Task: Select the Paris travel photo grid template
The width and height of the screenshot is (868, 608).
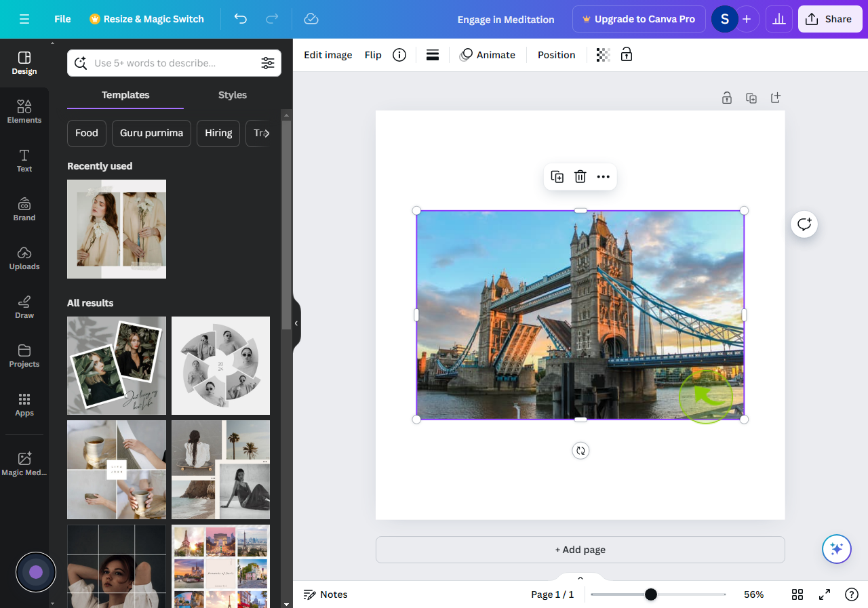Action: pos(220,566)
